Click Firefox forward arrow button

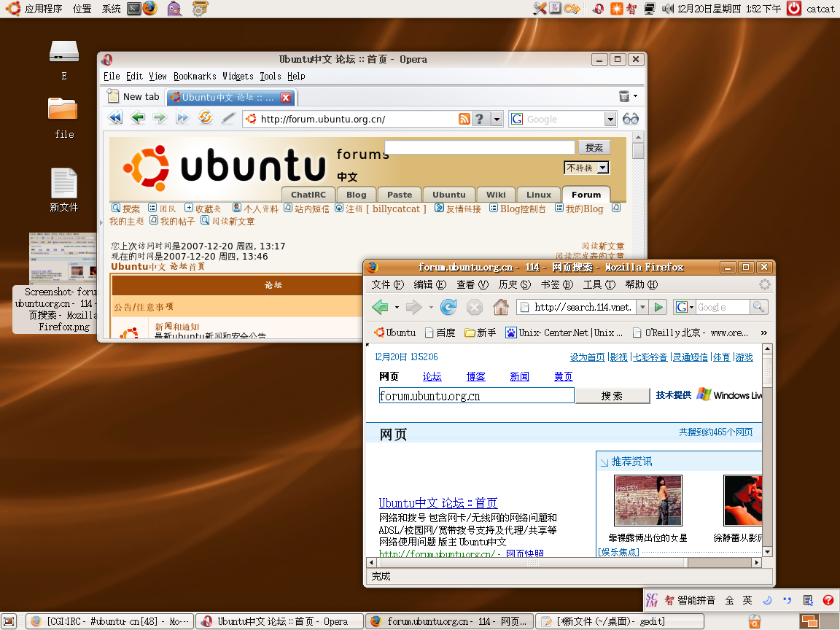click(x=413, y=307)
